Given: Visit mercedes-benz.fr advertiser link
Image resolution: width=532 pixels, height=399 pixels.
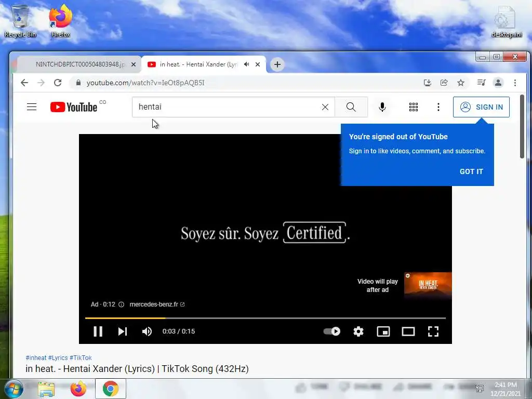Looking at the screenshot, I should click(157, 304).
